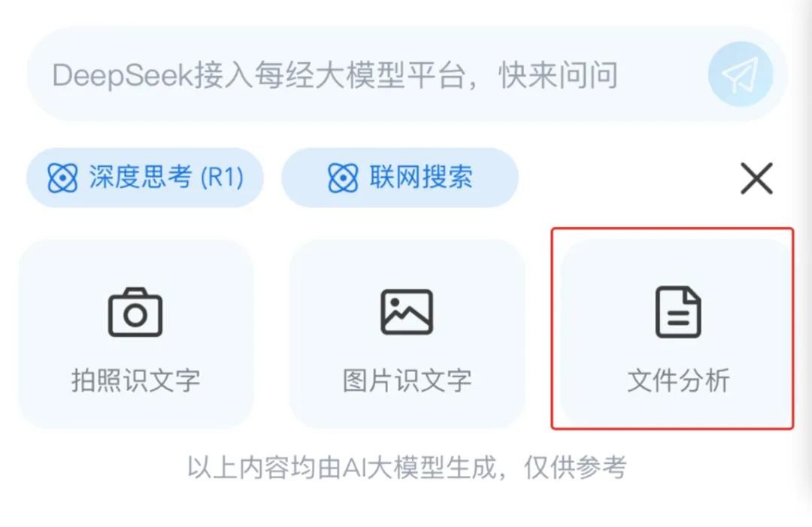
Task: Toggle the 深度思考 (R1) mode chip
Action: [x=145, y=177]
